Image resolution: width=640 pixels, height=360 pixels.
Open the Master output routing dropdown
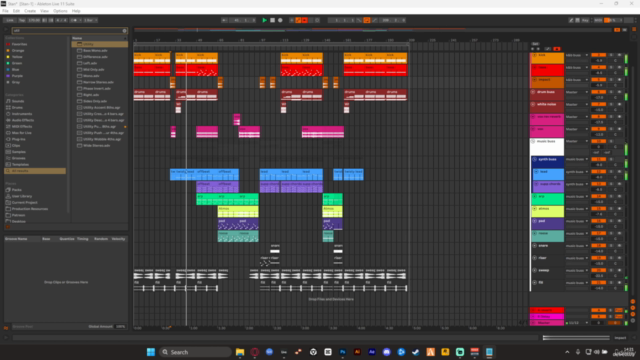pyautogui.click(x=577, y=323)
